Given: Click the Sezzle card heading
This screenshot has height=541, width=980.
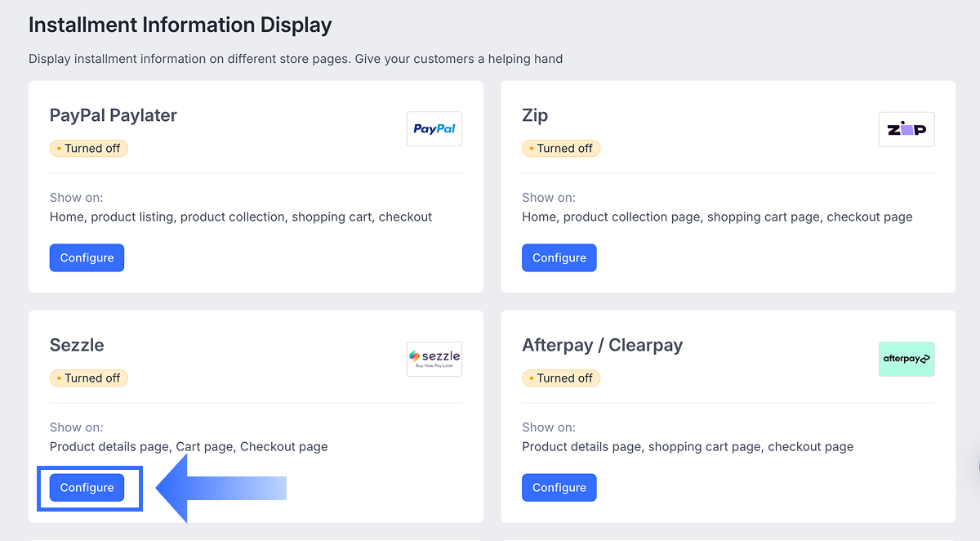Looking at the screenshot, I should (x=77, y=345).
